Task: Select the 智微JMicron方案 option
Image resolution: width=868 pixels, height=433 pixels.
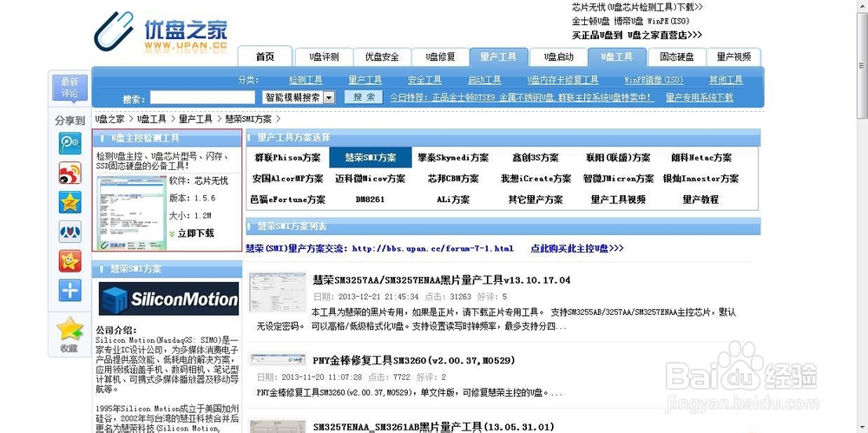Action: click(618, 179)
